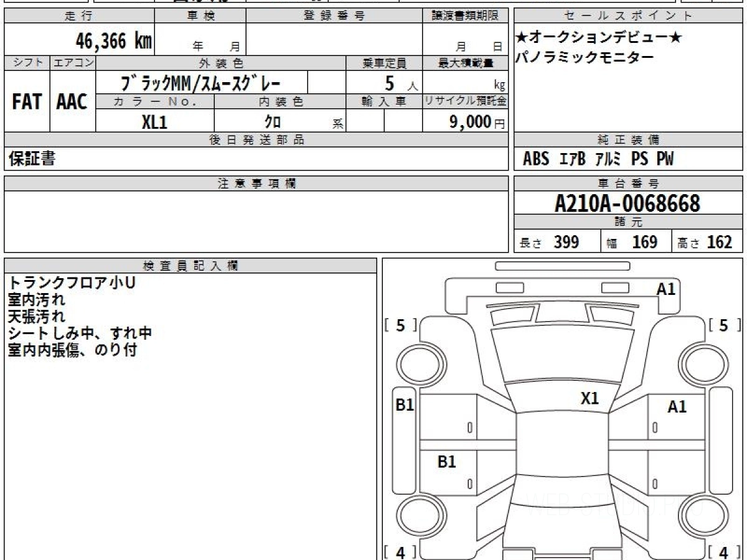Image resolution: width=747 pixels, height=560 pixels.
Task: Click the パノラミックモニター sales point
Action: (585, 58)
